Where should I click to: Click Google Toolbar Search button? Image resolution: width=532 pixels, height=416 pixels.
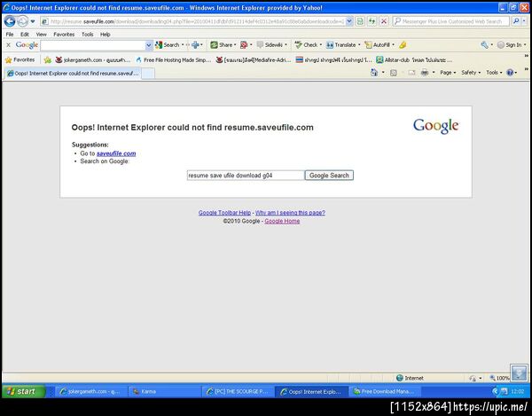coord(168,44)
